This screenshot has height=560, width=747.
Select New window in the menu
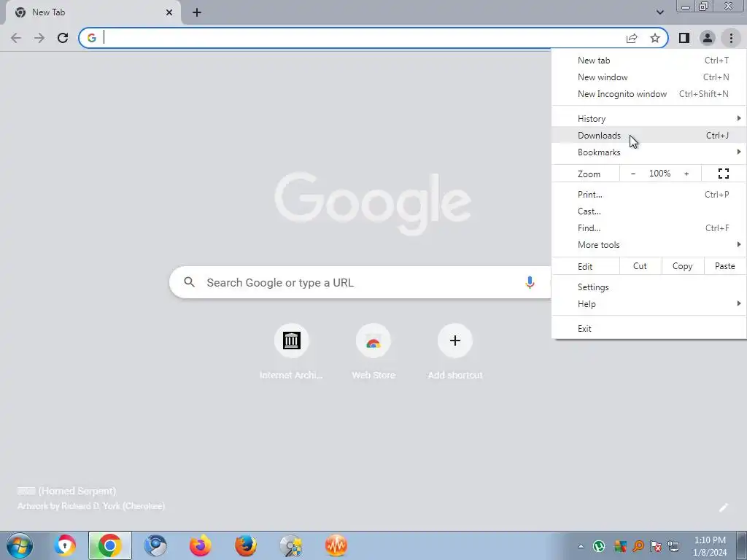649,77
